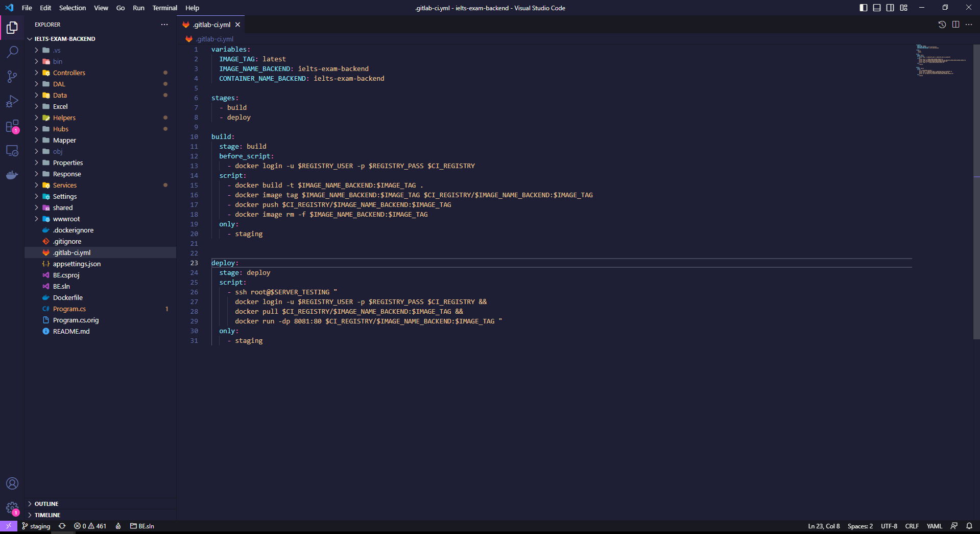This screenshot has height=534, width=980.
Task: Change file encoding UTF-8
Action: pos(889,526)
